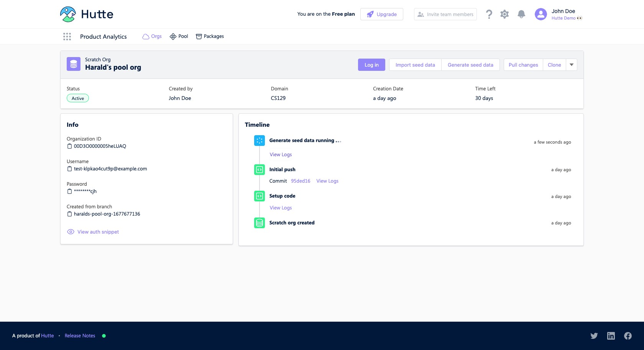Click the Scratch org created timeline icon

(260, 223)
